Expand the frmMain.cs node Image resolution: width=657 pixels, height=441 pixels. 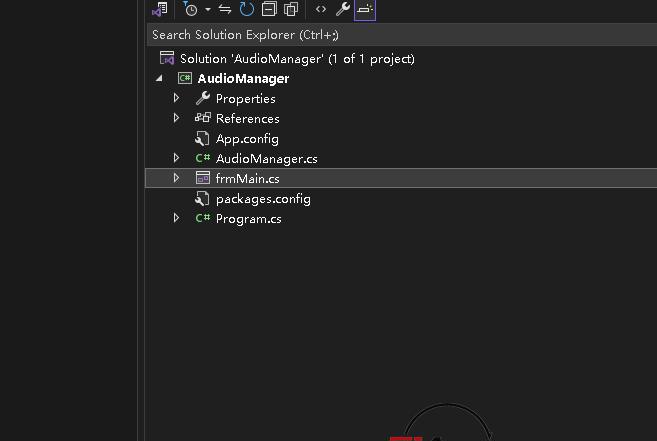click(177, 178)
